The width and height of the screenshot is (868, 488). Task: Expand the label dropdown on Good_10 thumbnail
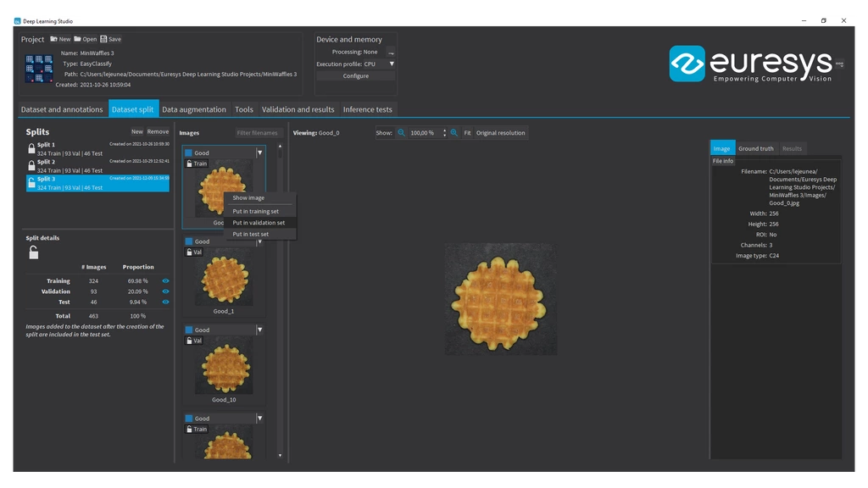point(259,330)
